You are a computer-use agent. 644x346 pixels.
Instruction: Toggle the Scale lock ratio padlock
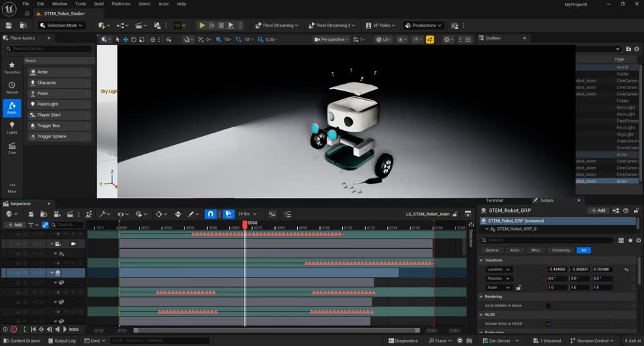click(519, 288)
